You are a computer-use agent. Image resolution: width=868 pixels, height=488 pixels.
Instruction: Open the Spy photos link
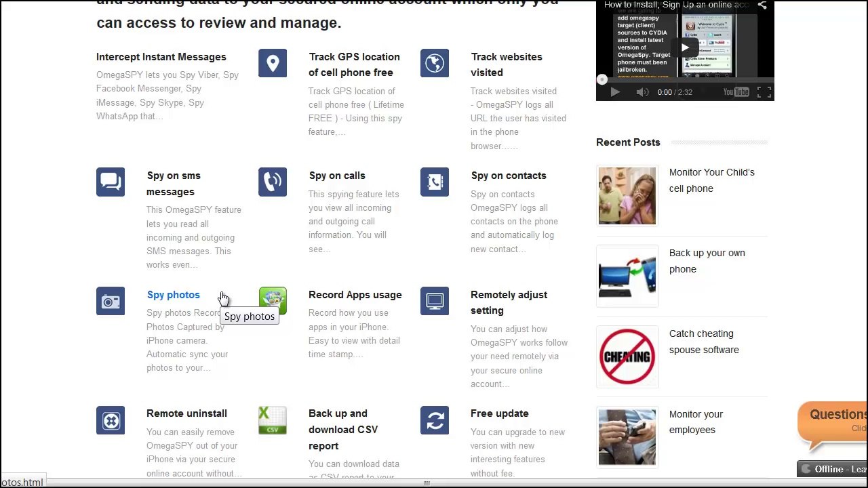point(174,295)
